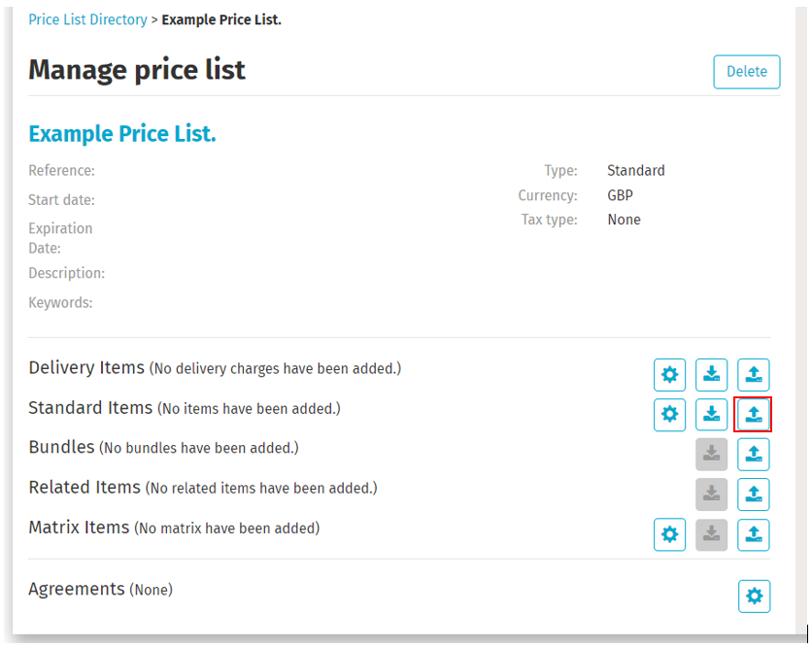Open Standard Items settings gear
The width and height of the screenshot is (812, 648).
tap(669, 415)
